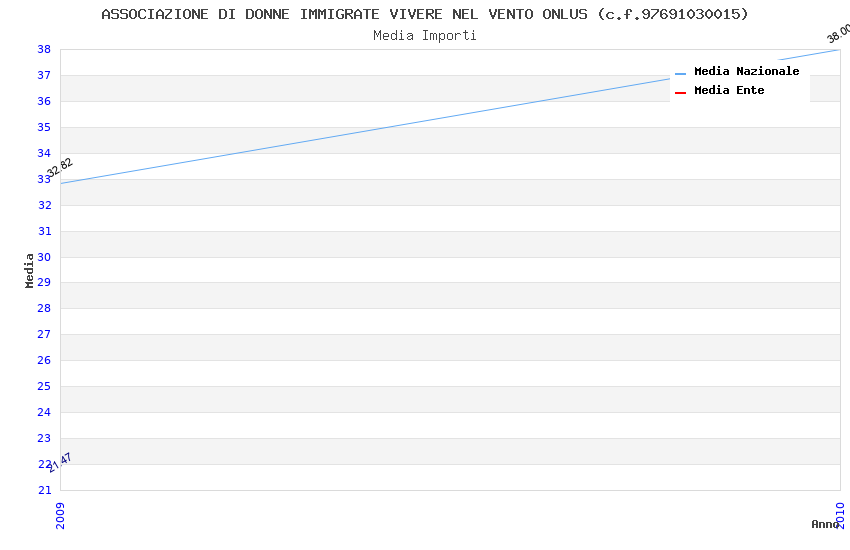
Task: Click the y-axis value 24
Action: pyautogui.click(x=44, y=412)
